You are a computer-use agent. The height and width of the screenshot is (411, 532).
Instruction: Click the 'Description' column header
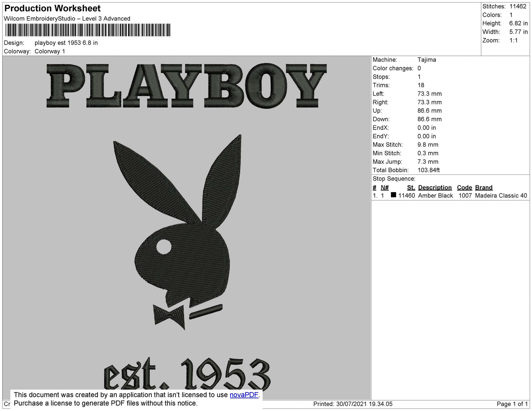coord(435,187)
